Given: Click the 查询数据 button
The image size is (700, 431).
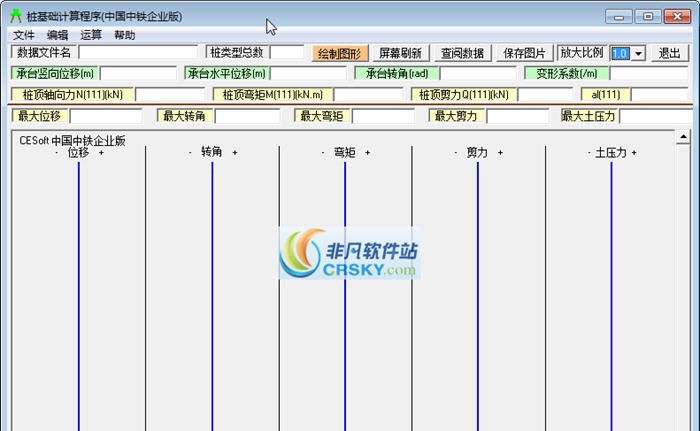Looking at the screenshot, I should click(x=462, y=53).
